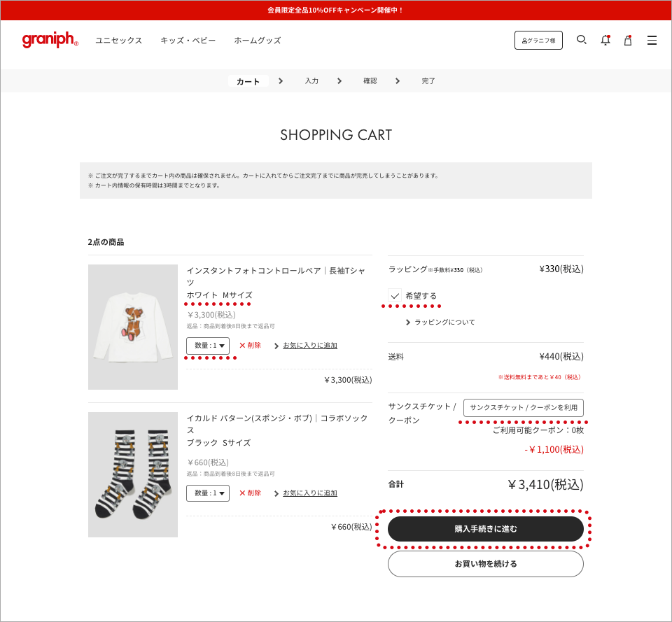Toggle the 希望する wrapping checkbox
The height and width of the screenshot is (622, 672).
[x=395, y=295]
